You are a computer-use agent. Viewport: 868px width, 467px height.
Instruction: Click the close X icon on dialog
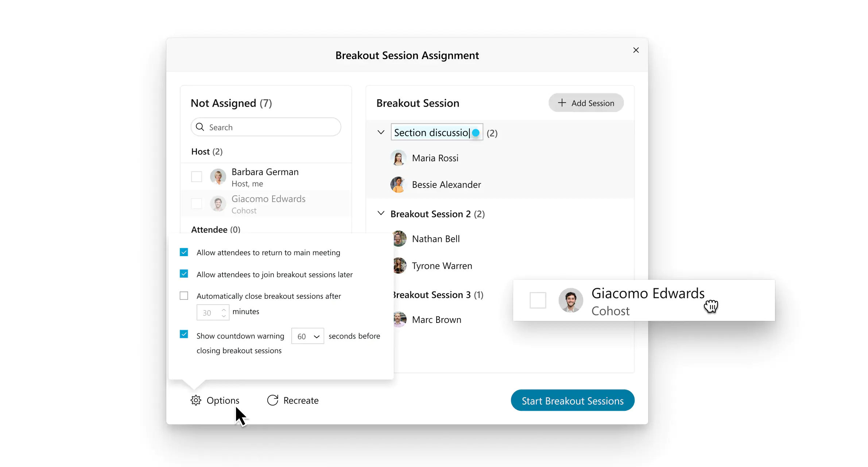tap(636, 50)
